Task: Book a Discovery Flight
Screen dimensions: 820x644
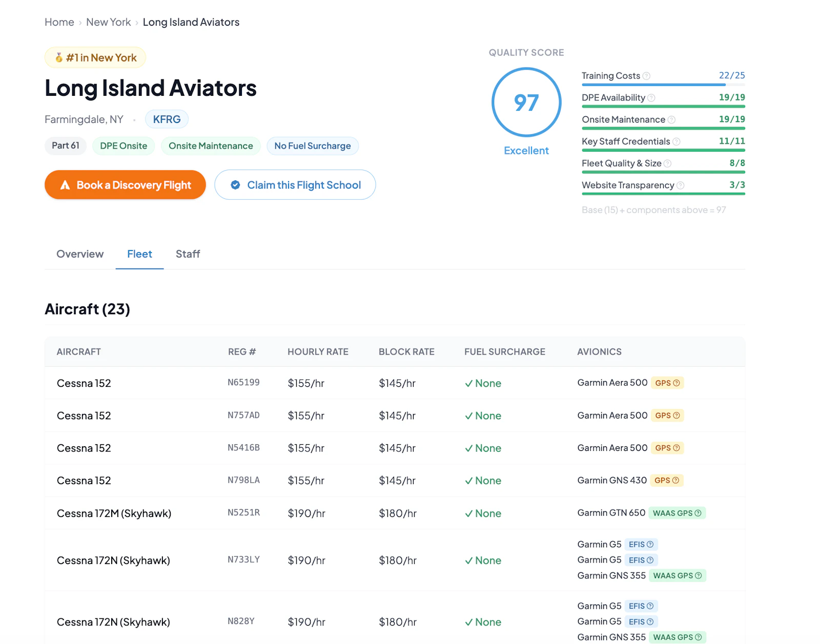Action: coord(125,185)
